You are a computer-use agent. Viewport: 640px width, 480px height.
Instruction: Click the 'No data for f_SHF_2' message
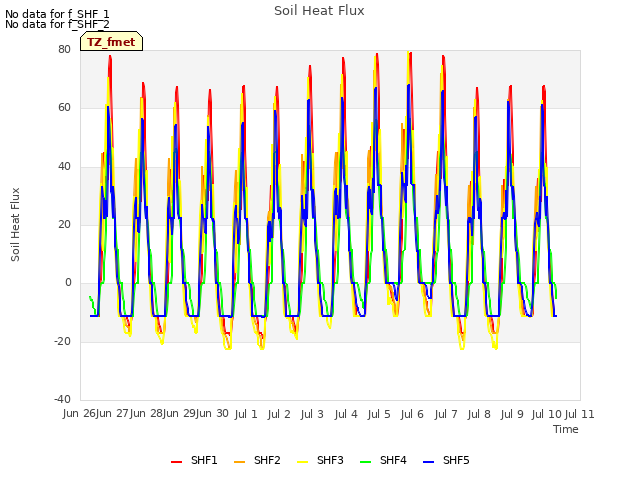click(x=57, y=24)
